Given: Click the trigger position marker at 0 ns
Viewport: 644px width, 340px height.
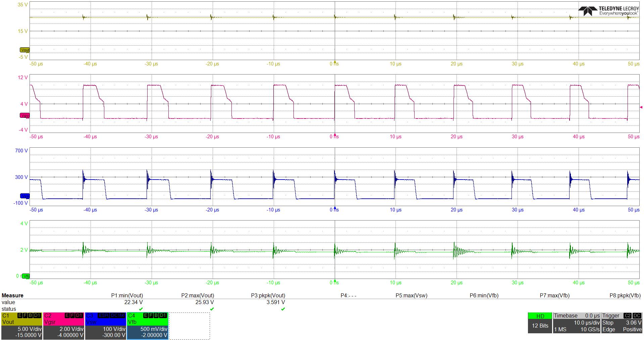Looking at the screenshot, I should 334,62.
